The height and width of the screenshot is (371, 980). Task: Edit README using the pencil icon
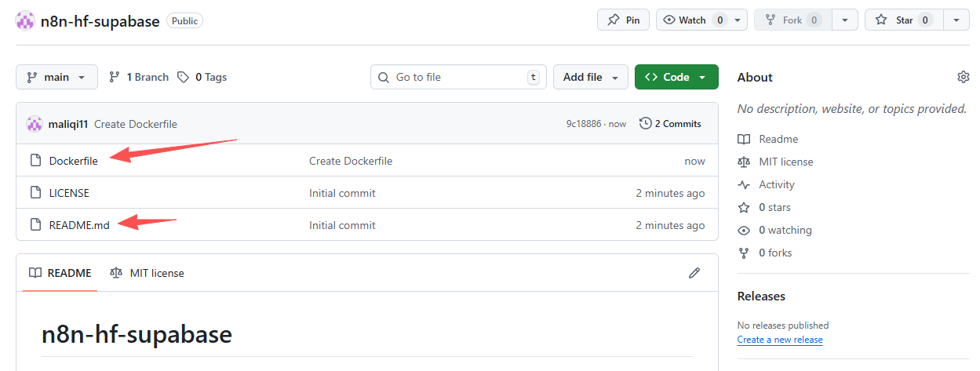click(x=694, y=273)
